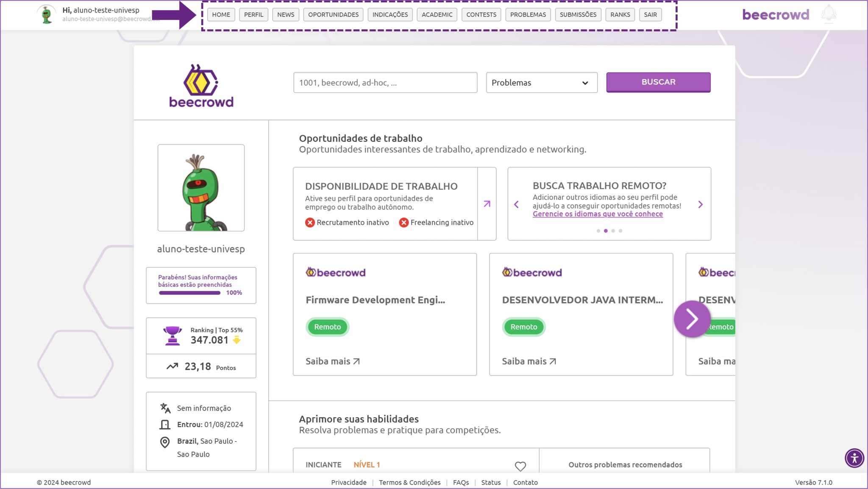868x489 pixels.
Task: Open the FAQs footer link
Action: pyautogui.click(x=461, y=483)
